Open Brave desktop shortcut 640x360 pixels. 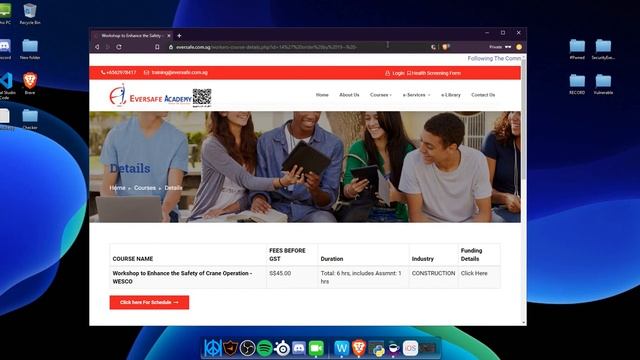tap(30, 83)
